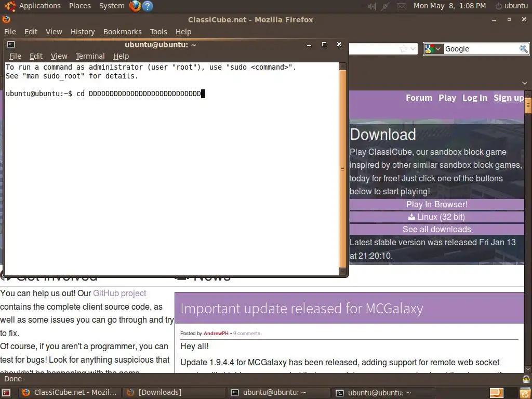
Task: Open the Firefox File menu
Action: click(10, 32)
